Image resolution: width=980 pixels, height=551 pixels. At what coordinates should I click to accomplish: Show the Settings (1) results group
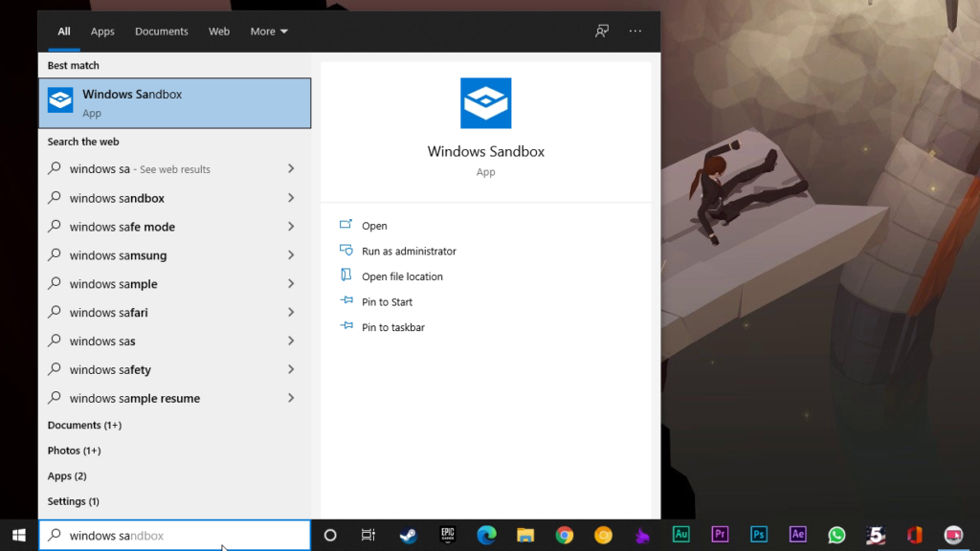click(73, 501)
